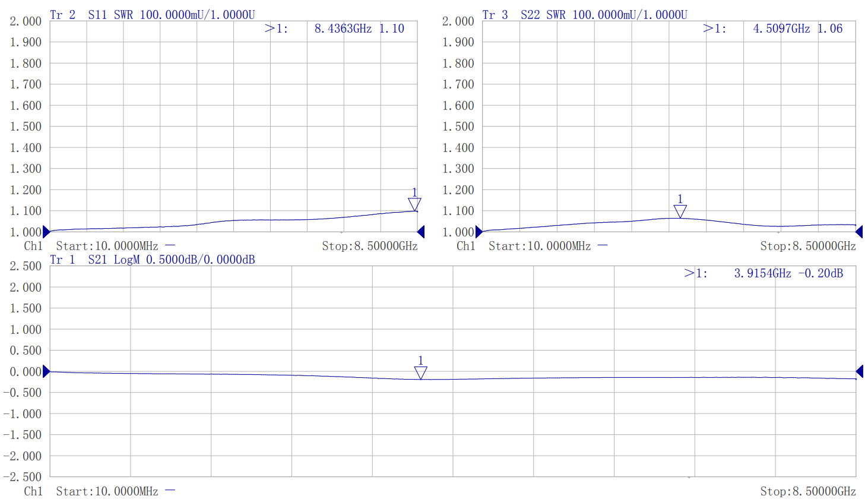Image resolution: width=868 pixels, height=502 pixels.
Task: Click right reference arrow on S21 plot
Action: click(x=859, y=372)
